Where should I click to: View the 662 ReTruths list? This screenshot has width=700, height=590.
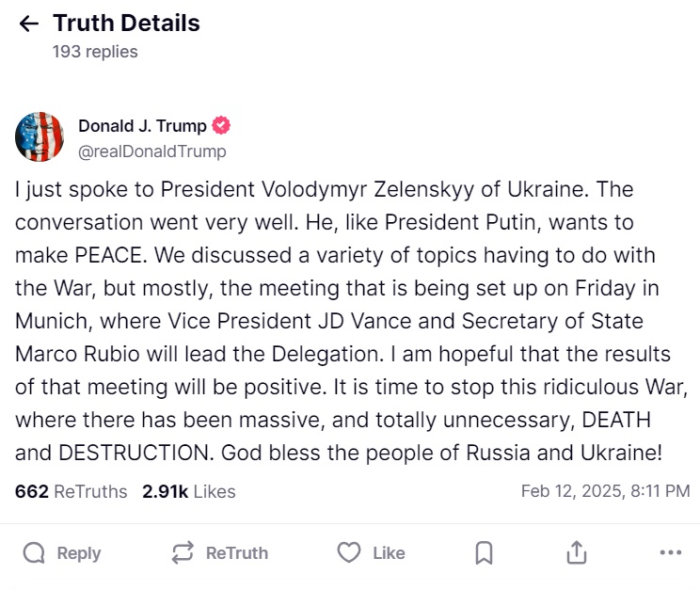point(71,491)
